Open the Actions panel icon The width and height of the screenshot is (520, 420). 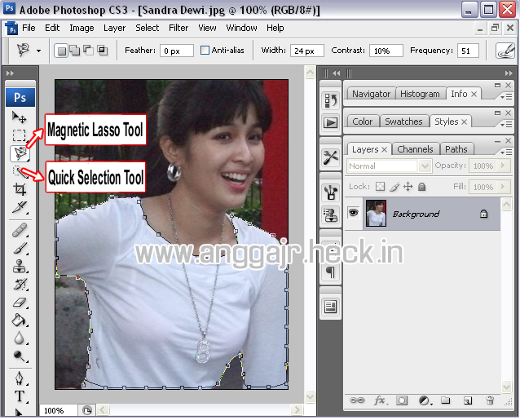pyautogui.click(x=330, y=123)
